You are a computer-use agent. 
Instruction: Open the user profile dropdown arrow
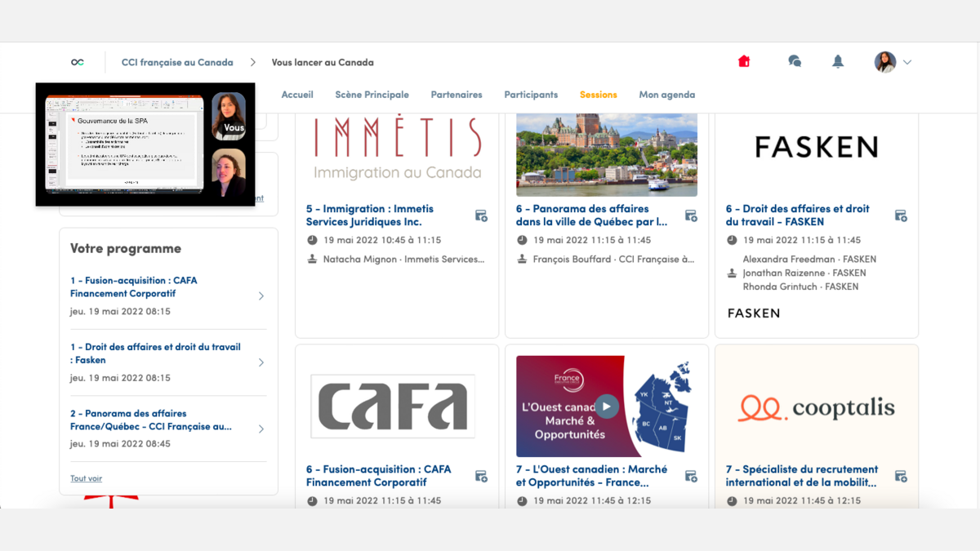906,62
